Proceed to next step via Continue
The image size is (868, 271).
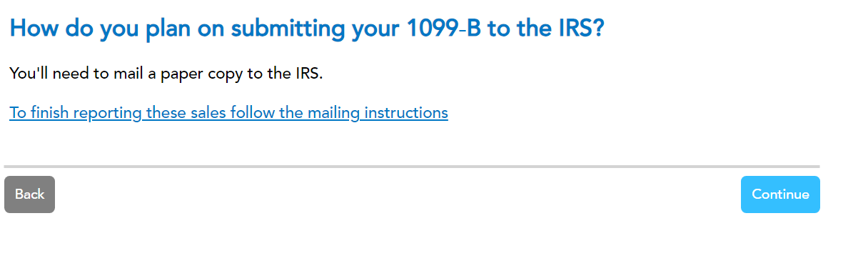(780, 194)
